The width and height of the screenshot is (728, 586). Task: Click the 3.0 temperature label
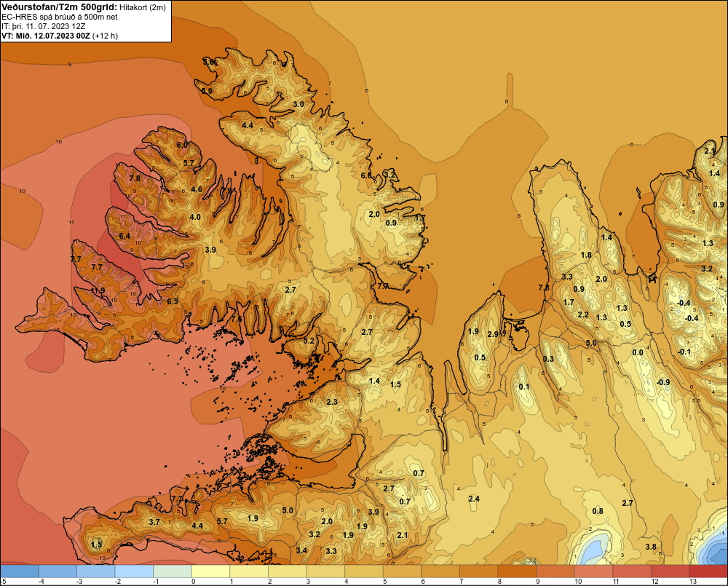pos(299,104)
